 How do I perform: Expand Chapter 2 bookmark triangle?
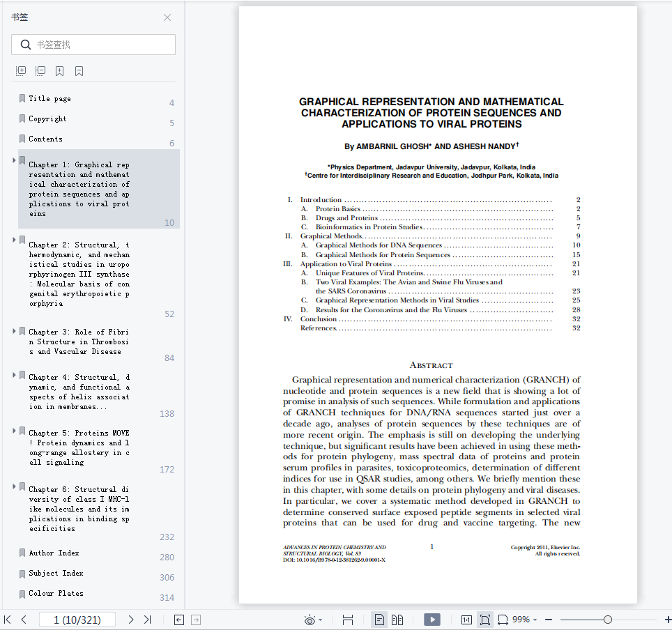point(14,240)
